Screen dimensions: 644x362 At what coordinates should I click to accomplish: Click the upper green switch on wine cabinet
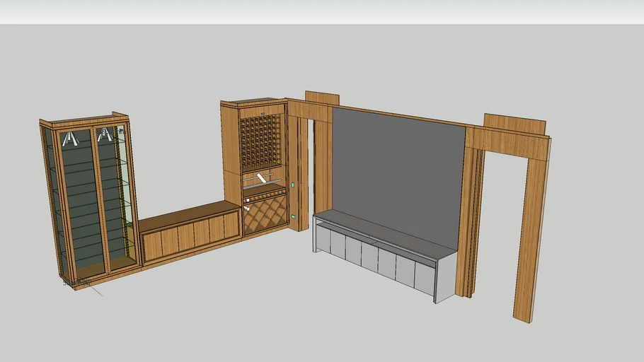pyautogui.click(x=292, y=185)
